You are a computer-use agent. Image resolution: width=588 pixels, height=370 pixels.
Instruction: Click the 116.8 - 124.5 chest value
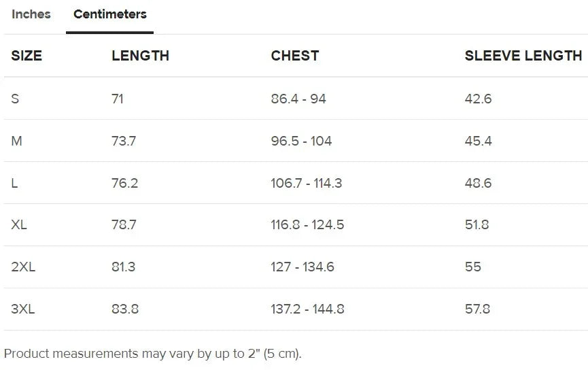(x=307, y=224)
